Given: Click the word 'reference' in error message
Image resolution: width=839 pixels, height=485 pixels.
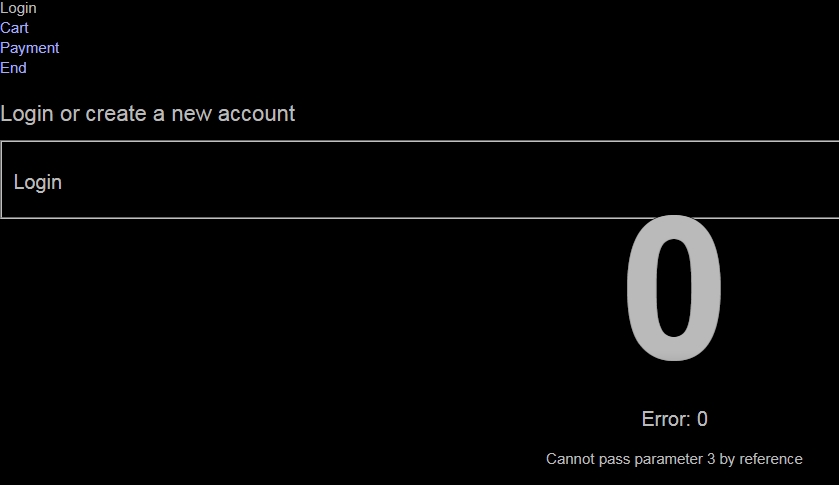Looking at the screenshot, I should click(771, 459).
